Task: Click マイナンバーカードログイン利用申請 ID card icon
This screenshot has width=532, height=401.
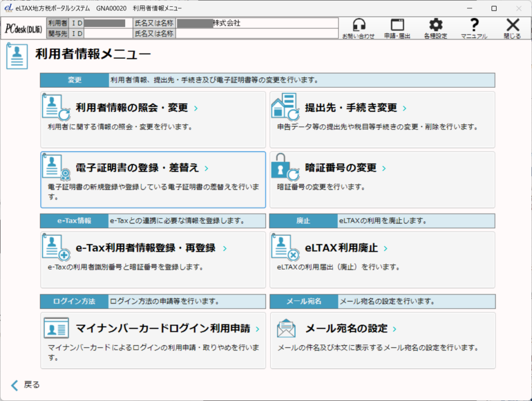Action: [x=56, y=328]
